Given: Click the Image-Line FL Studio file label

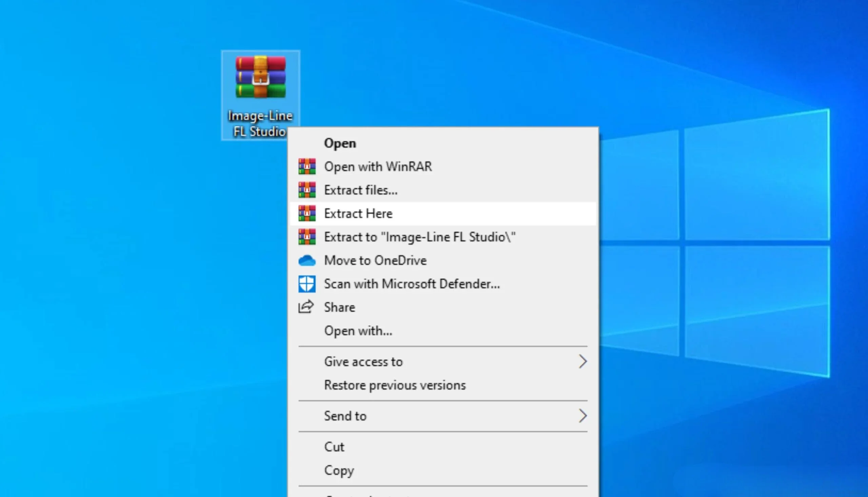Looking at the screenshot, I should [x=260, y=123].
